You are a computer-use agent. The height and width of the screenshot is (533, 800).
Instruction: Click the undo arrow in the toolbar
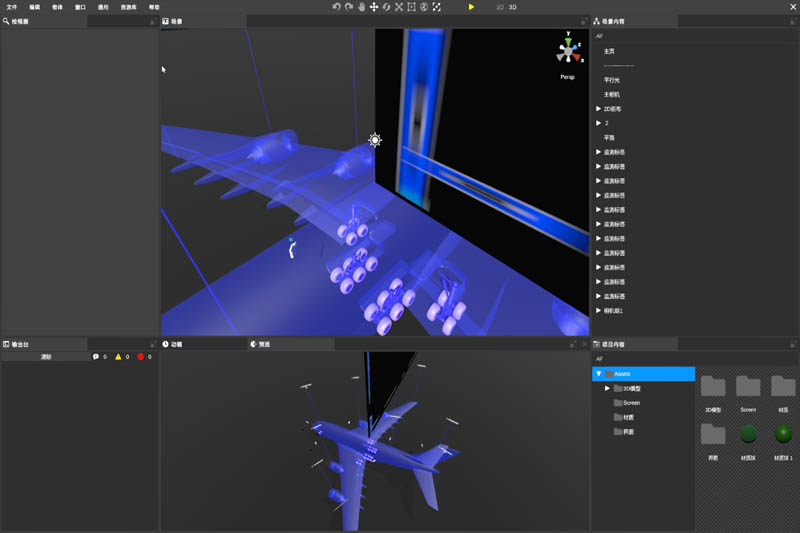coord(337,7)
